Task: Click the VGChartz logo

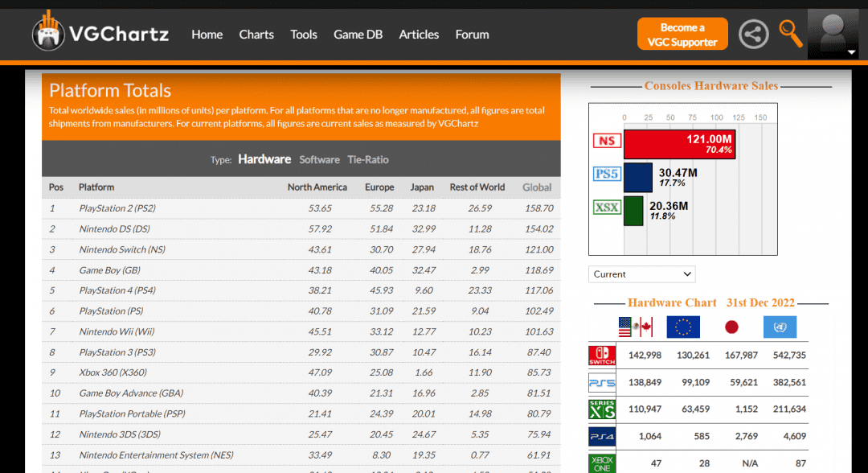Action: tap(100, 32)
